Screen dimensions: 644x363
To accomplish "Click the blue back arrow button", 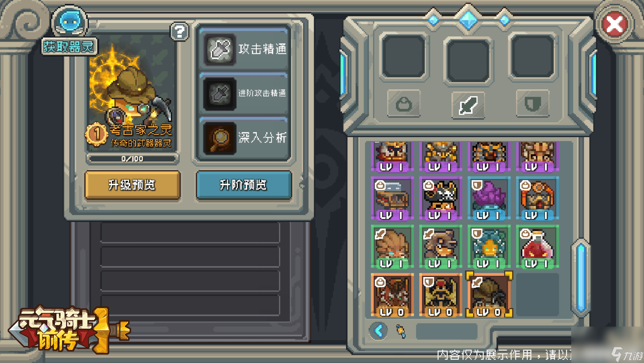I will [379, 331].
